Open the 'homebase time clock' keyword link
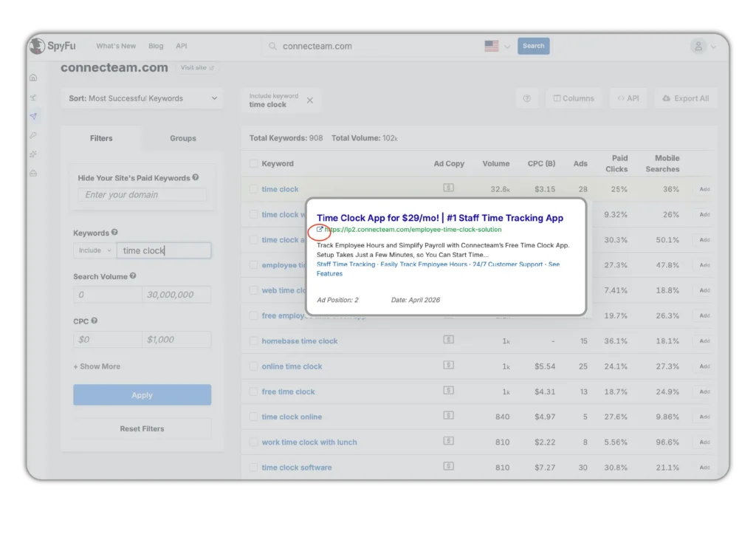Viewport: 756px width, 534px height. [x=300, y=341]
